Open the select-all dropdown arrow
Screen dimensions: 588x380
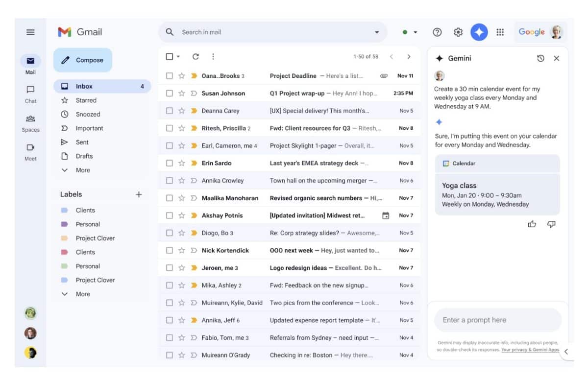pos(178,57)
